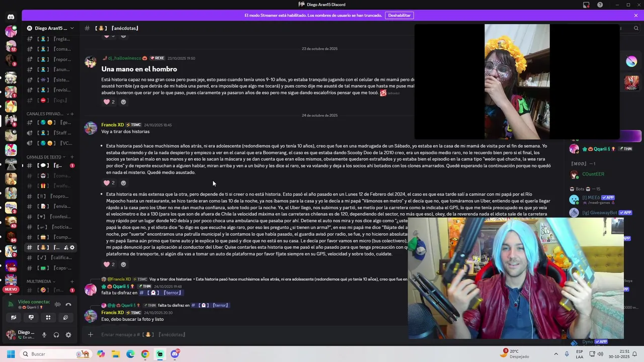Open the activities launcher icon
The width and height of the screenshot is (644, 362).
tap(48, 317)
